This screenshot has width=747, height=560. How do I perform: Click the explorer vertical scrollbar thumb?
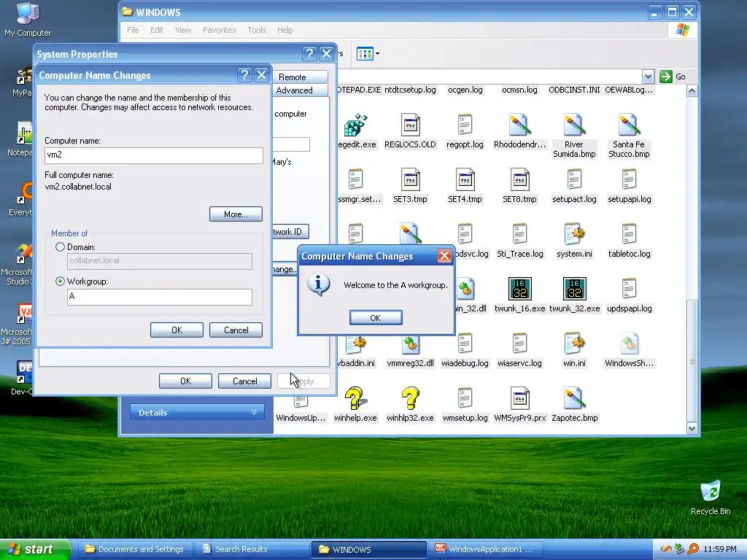pyautogui.click(x=692, y=360)
